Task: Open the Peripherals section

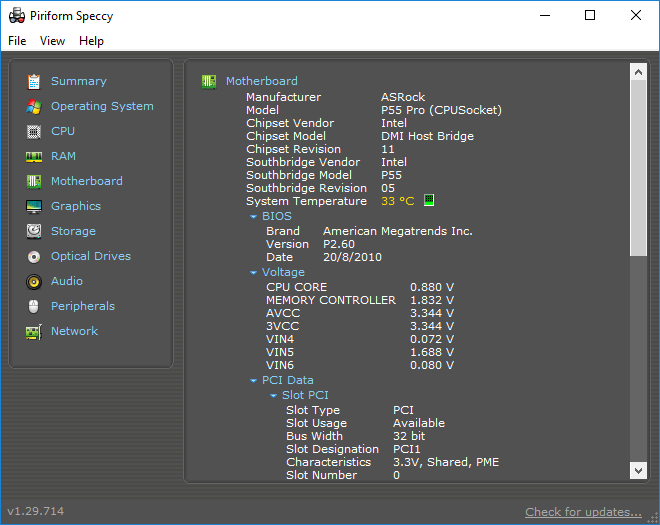Action: 83,306
